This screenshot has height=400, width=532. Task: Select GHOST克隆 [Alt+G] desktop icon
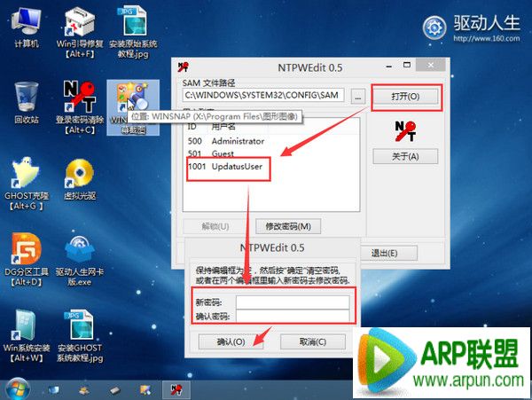coord(27,184)
